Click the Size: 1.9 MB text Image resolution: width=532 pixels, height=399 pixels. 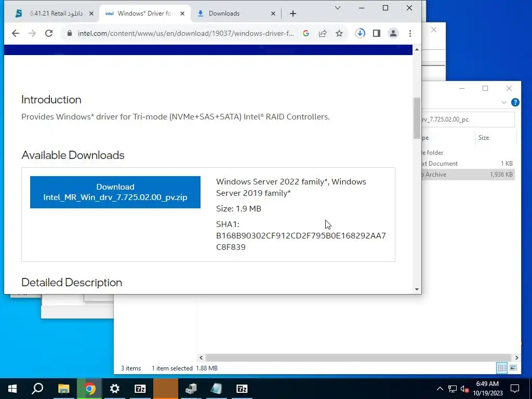[238, 208]
